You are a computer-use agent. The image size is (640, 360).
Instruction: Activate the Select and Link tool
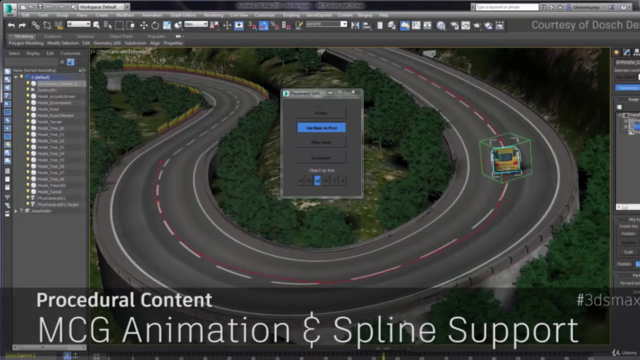click(x=36, y=26)
